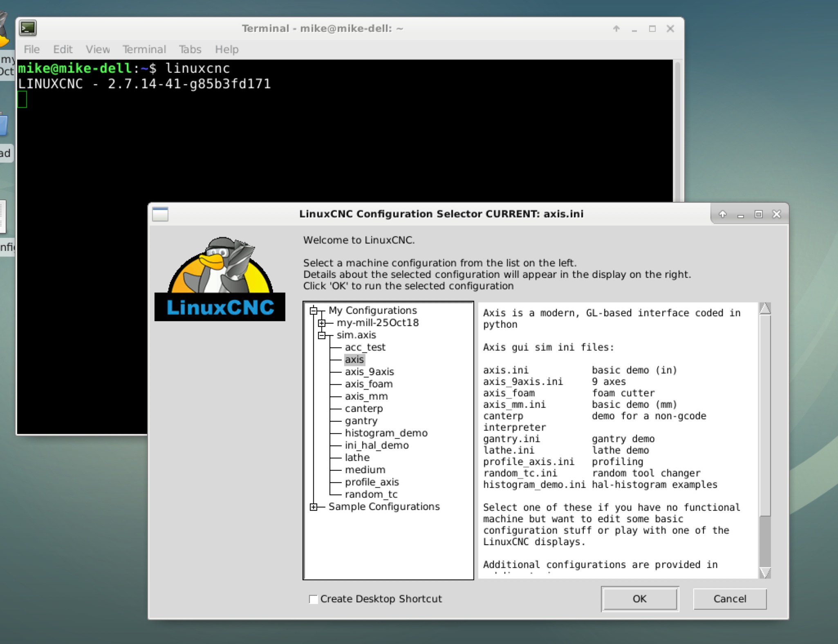
Task: Select the random_tc configuration
Action: [x=371, y=494]
